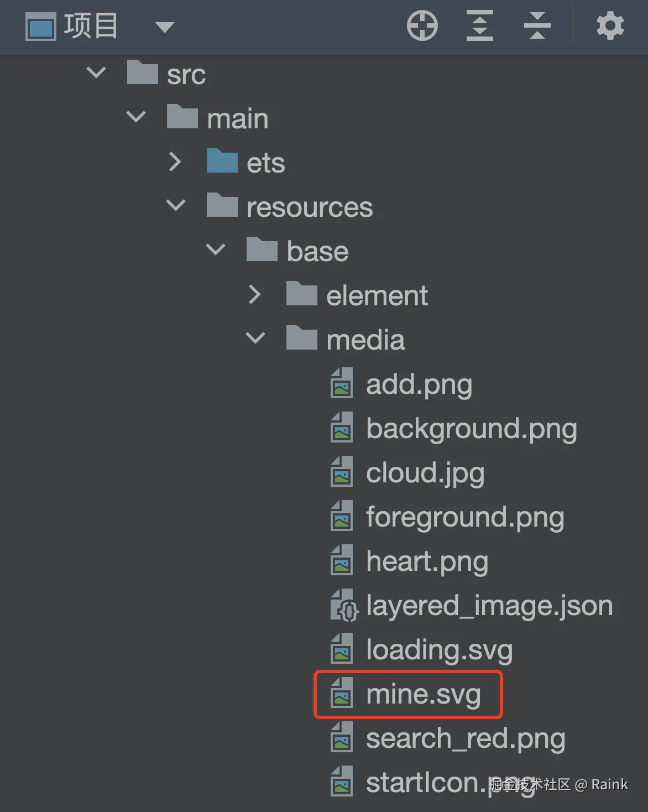Screen dimensions: 648x812
Task: Click the locate current file target icon
Action: 422,26
